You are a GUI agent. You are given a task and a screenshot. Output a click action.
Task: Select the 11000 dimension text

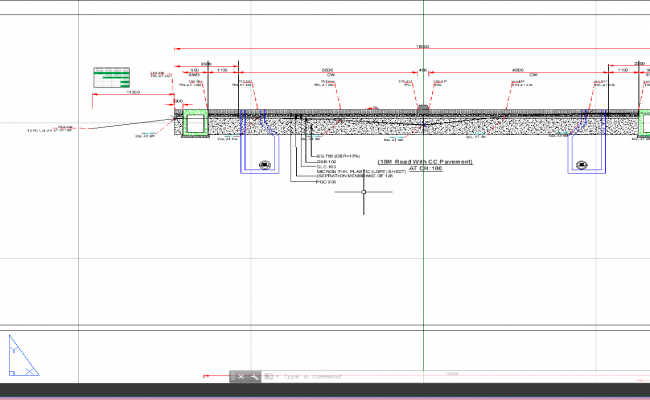131,92
